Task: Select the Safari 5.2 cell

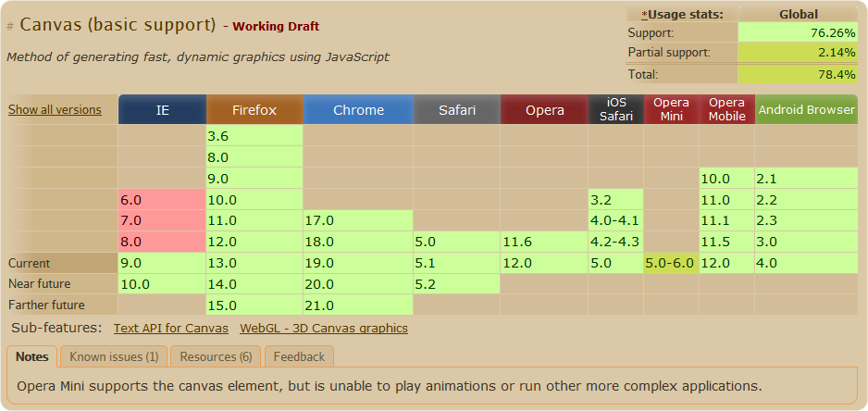Action: [457, 283]
